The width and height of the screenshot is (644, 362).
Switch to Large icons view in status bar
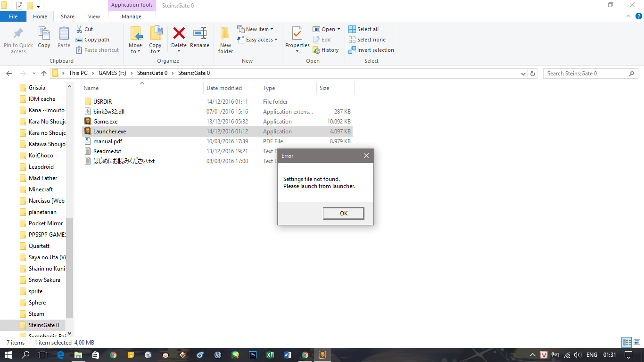[636, 343]
